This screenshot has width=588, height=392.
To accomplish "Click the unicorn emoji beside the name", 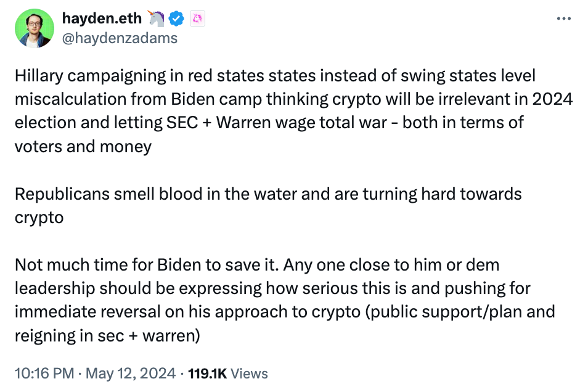I will pos(155,18).
